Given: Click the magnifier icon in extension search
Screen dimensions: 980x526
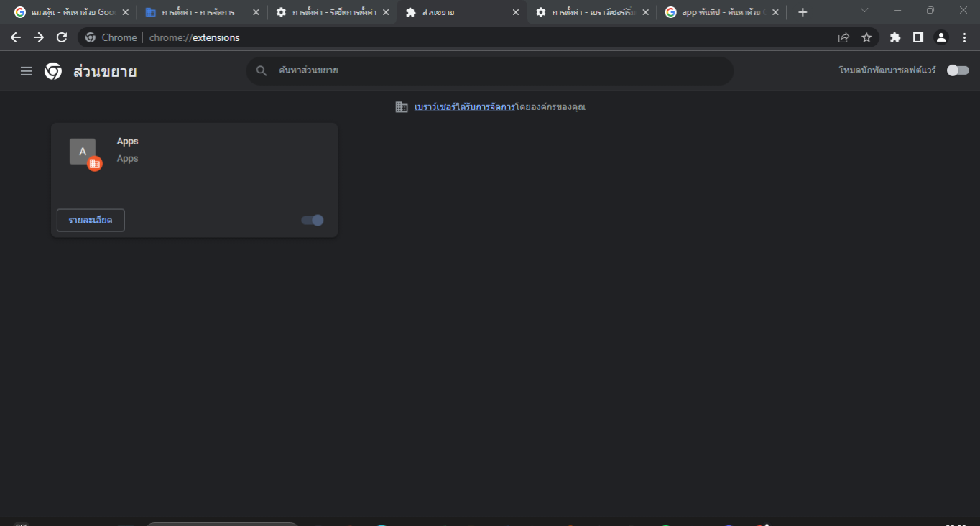Looking at the screenshot, I should (262, 71).
